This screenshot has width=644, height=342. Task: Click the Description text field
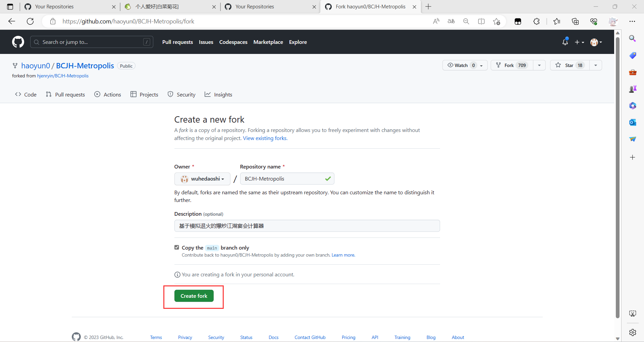click(307, 226)
